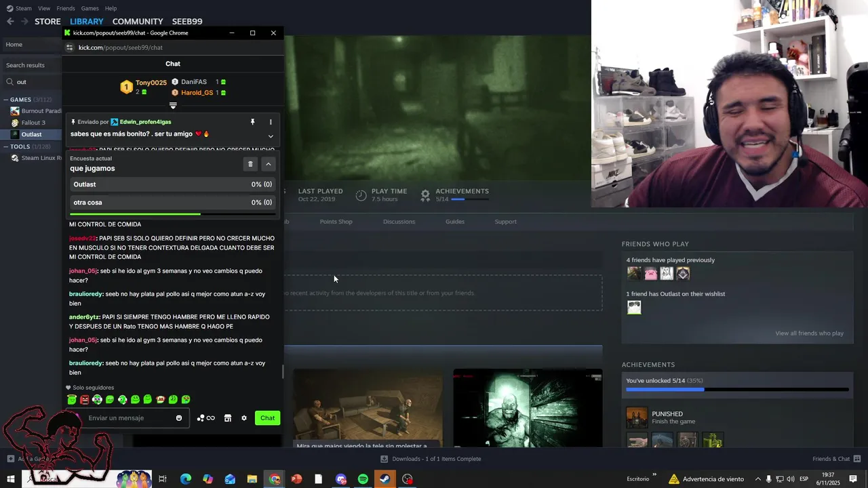Open Windows notification center icon
This screenshot has height=488, width=868.
(853, 479)
